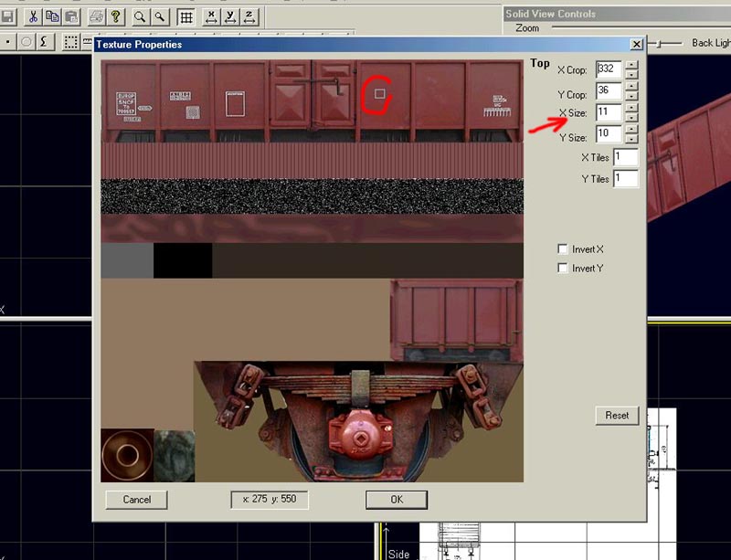Increase X Crop with up arrow
The width and height of the screenshot is (731, 560).
pos(631,64)
